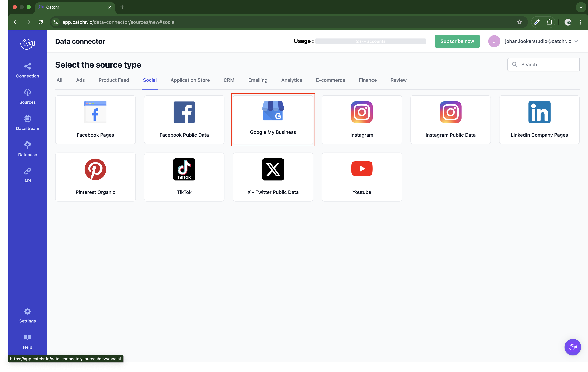Open Help from the sidebar
The height and width of the screenshot is (372, 588).
pyautogui.click(x=28, y=342)
